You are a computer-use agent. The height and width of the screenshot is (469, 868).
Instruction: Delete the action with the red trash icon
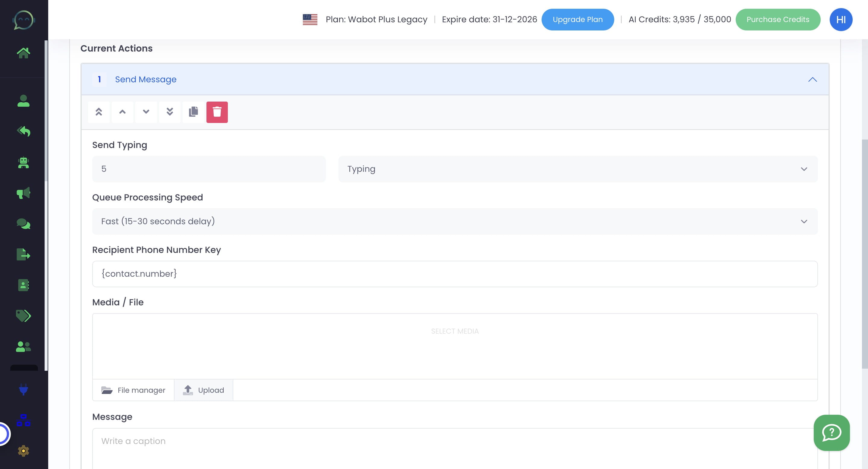217,112
